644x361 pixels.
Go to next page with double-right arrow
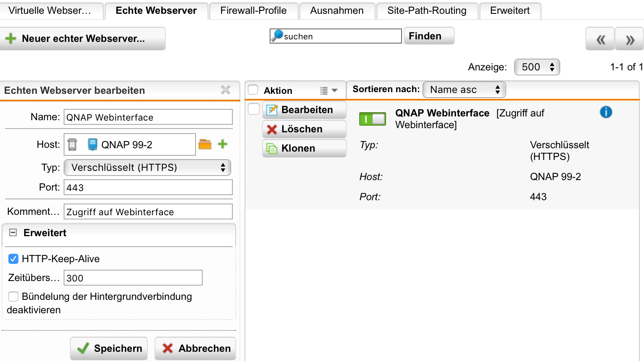pyautogui.click(x=629, y=39)
